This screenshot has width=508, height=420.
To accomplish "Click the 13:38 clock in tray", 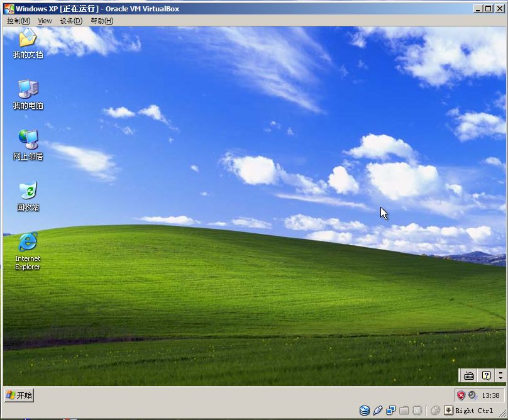I will tap(490, 395).
